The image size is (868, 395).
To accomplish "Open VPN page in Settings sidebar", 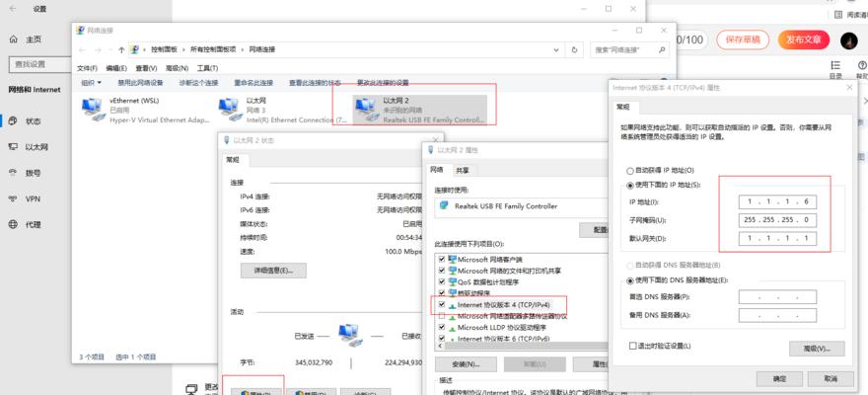I will (33, 198).
